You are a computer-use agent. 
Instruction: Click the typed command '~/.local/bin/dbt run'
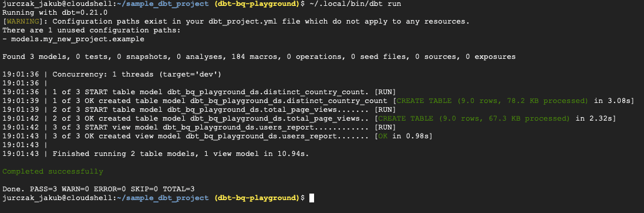click(x=355, y=4)
